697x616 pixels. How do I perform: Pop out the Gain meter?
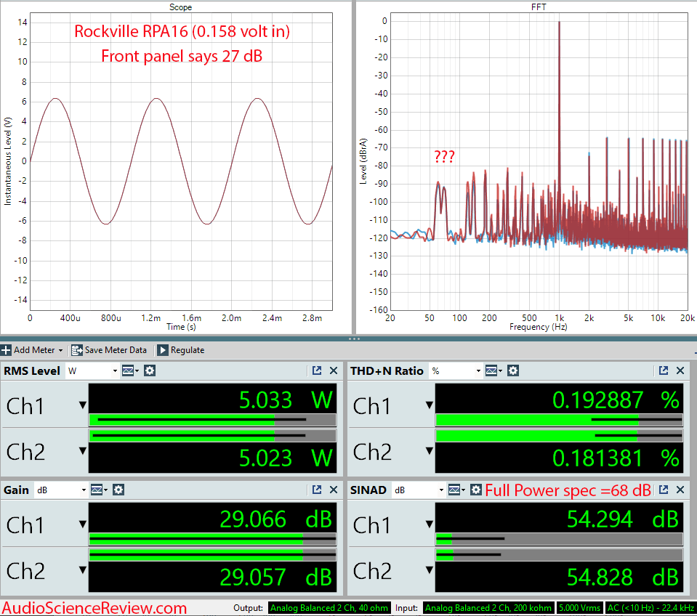[x=317, y=490]
